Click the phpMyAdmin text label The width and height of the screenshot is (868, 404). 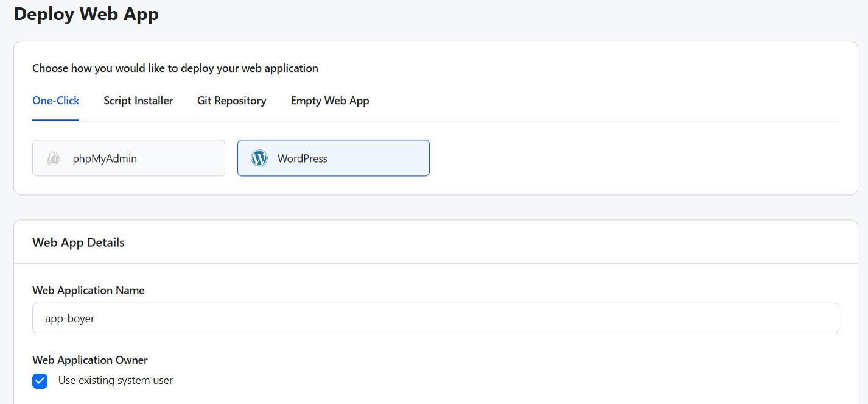[105, 158]
